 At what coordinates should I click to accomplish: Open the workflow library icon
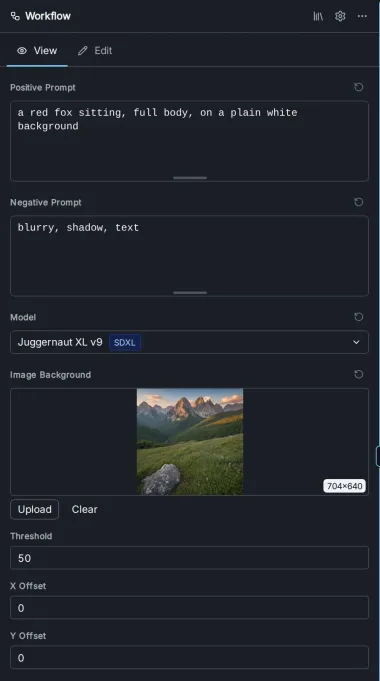click(x=318, y=16)
